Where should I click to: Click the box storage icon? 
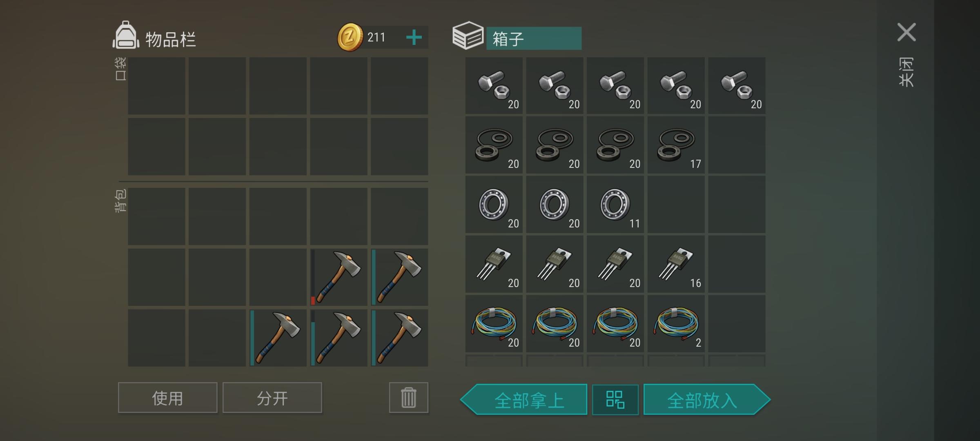468,36
